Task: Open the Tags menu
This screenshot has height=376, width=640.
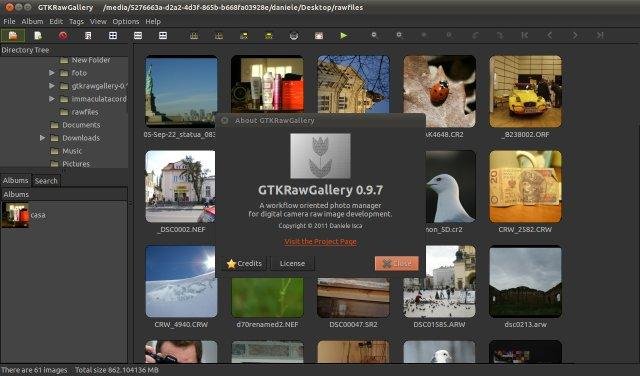Action: click(x=76, y=21)
